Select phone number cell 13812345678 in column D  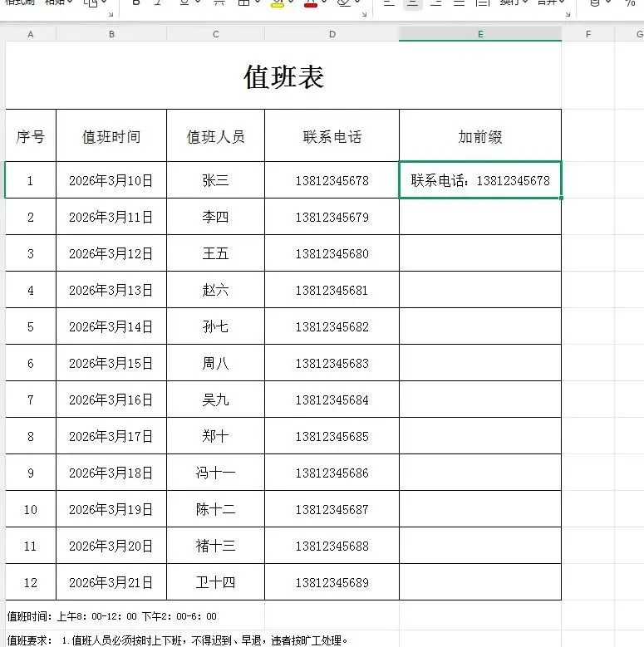coord(332,180)
